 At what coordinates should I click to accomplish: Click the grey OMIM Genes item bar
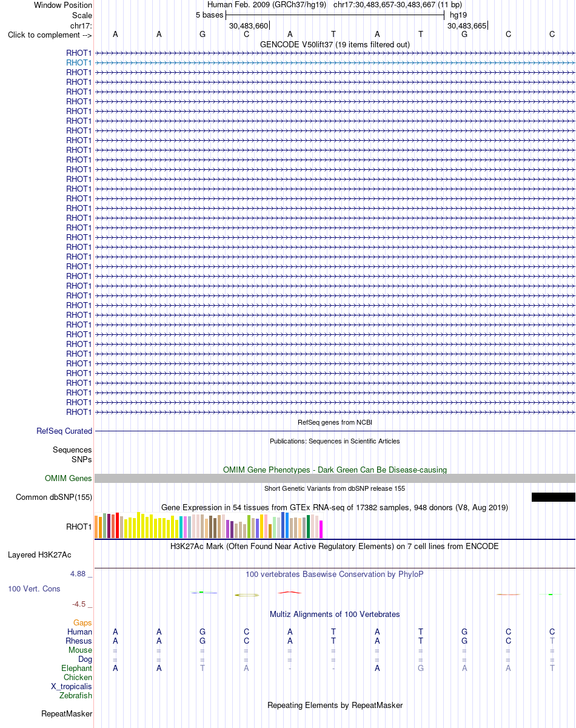(335, 479)
